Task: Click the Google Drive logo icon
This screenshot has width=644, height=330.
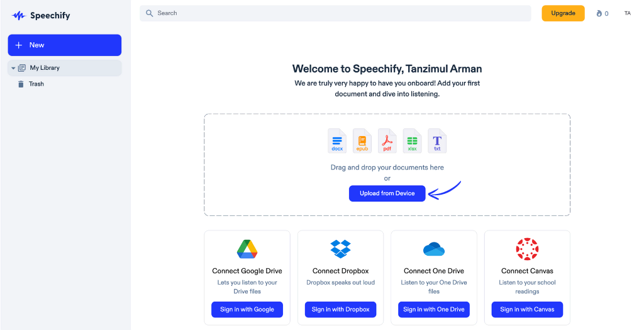Action: (x=247, y=249)
